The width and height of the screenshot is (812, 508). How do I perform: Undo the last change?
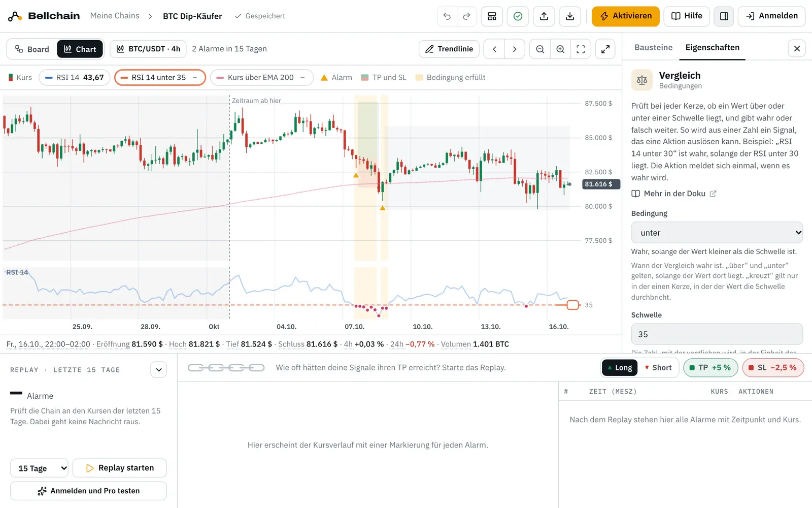(x=447, y=16)
